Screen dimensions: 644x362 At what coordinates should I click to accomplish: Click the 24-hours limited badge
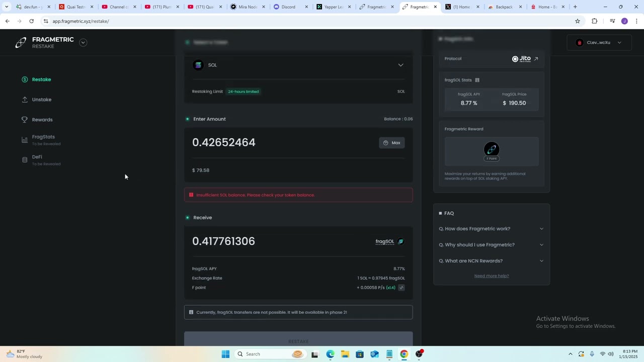pyautogui.click(x=244, y=92)
